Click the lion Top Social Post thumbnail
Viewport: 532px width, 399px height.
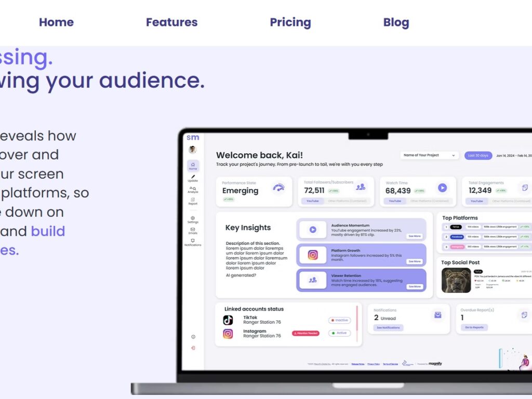click(x=456, y=280)
